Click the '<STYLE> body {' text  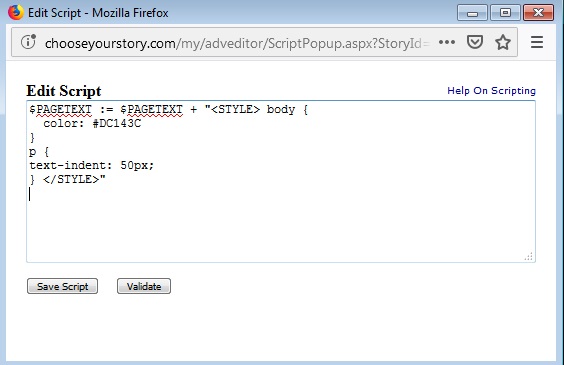point(260,109)
